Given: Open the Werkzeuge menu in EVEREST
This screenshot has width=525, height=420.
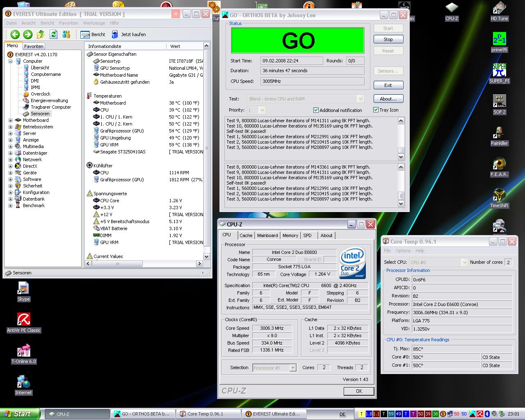Looking at the screenshot, I should point(94,23).
